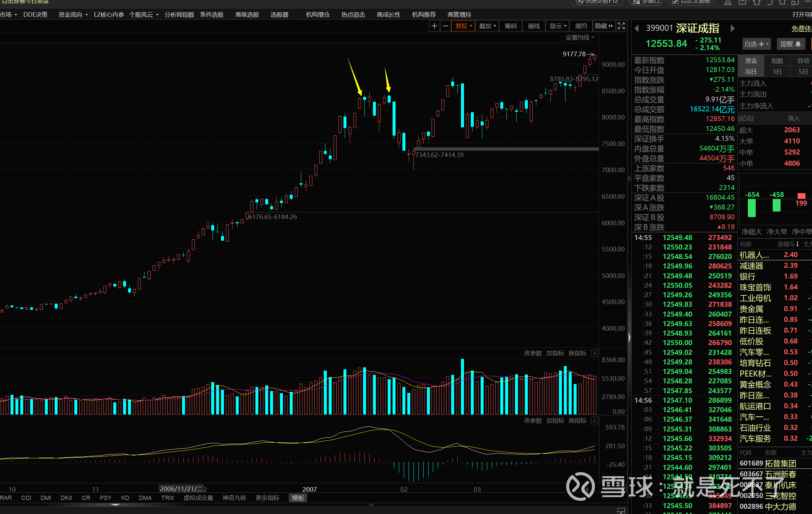This screenshot has width=812, height=514.
Task: Go to previous stock with left arrow
Action: (x=637, y=28)
